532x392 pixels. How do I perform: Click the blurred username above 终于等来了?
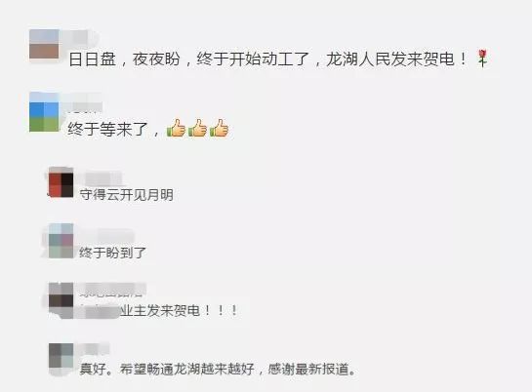point(85,102)
